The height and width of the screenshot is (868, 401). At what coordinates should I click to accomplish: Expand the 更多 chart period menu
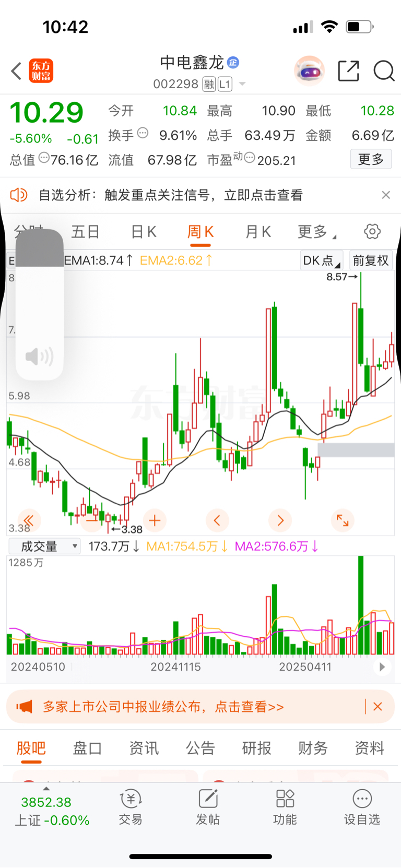pyautogui.click(x=316, y=232)
